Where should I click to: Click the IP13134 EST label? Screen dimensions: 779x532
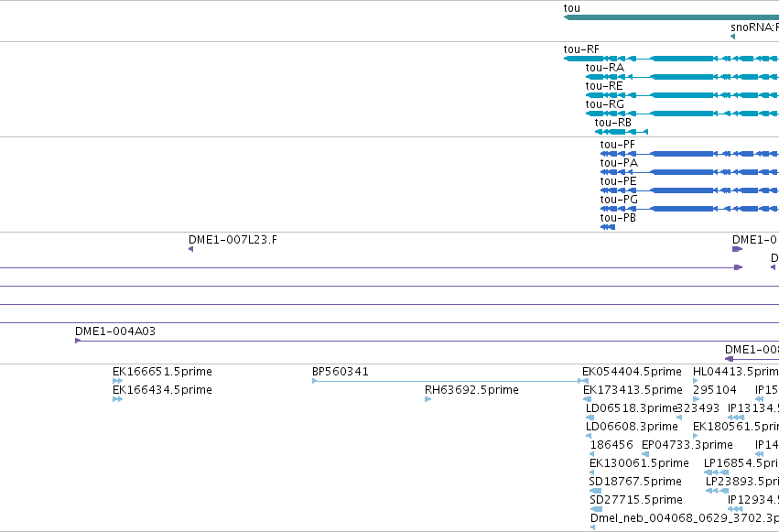[x=753, y=408]
